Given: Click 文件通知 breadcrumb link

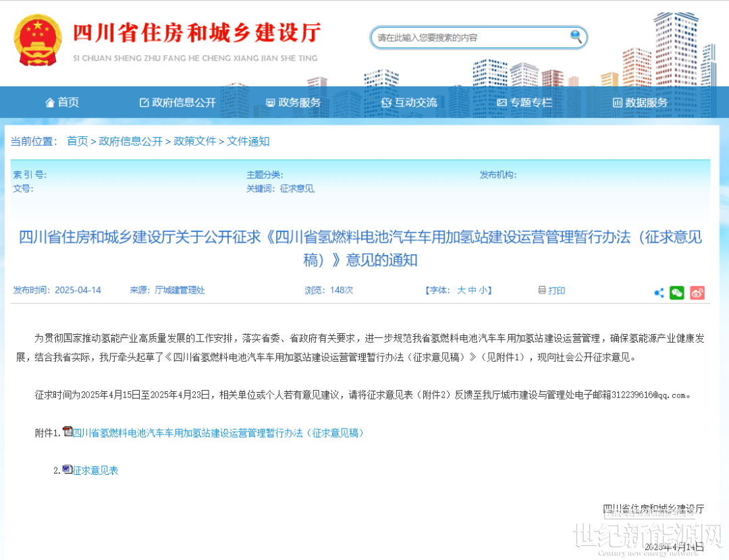Looking at the screenshot, I should [x=248, y=141].
